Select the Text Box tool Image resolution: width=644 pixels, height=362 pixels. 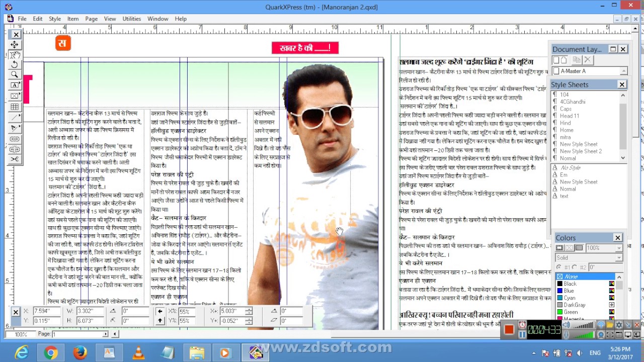[x=15, y=85]
